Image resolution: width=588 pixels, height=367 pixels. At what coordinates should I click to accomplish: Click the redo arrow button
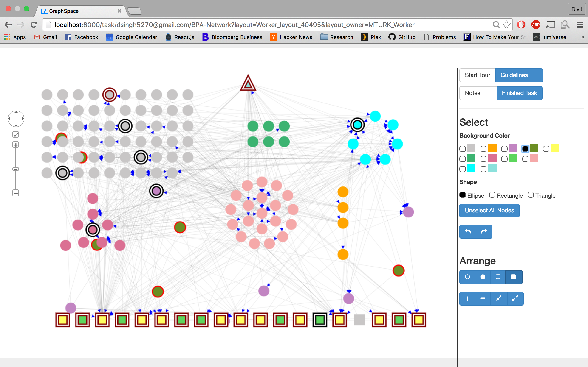(x=484, y=232)
